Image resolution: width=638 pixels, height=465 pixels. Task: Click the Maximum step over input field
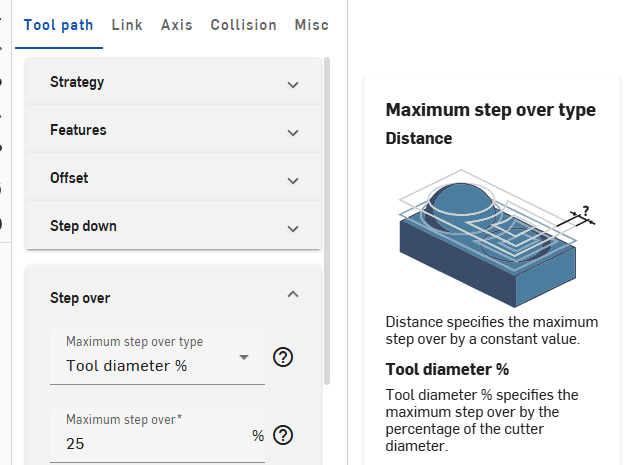point(157,435)
